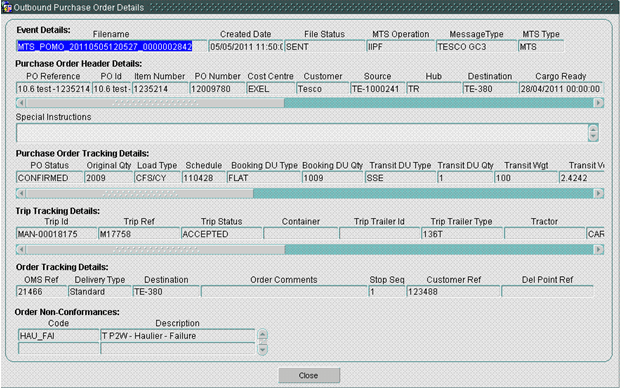Click the window title bar icon
Image resolution: width=624 pixels, height=390 pixels.
pyautogui.click(x=7, y=7)
